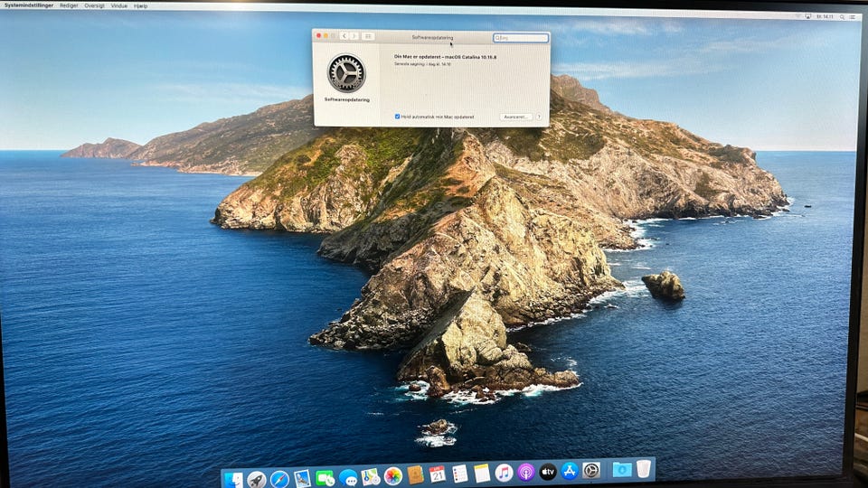Open Photos from the Dock
The height and width of the screenshot is (488, 868).
point(393,475)
